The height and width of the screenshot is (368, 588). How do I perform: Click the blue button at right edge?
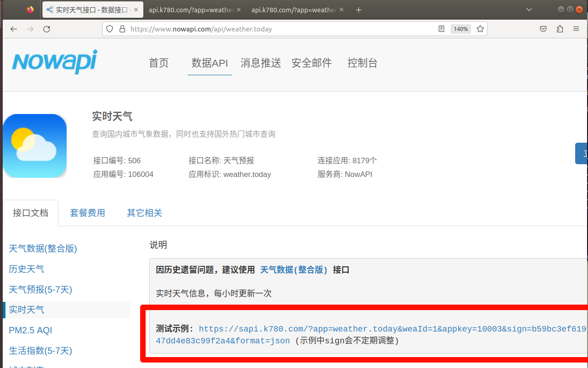[582, 153]
